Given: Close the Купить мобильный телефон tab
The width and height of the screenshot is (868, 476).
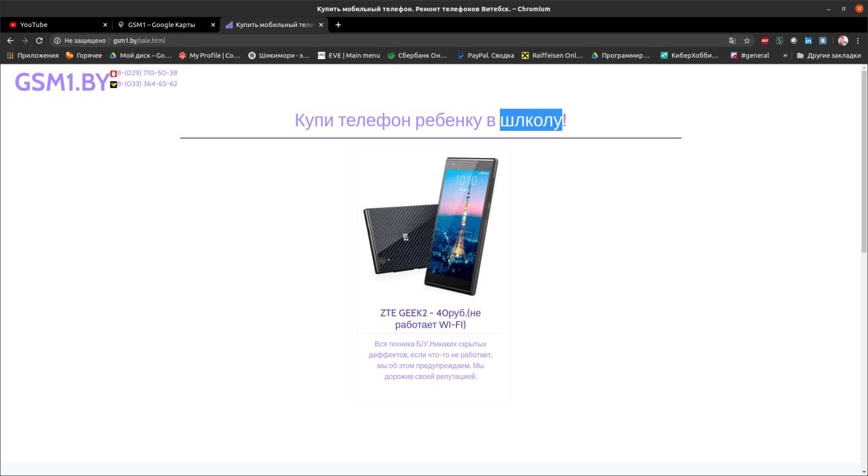Looking at the screenshot, I should point(321,25).
